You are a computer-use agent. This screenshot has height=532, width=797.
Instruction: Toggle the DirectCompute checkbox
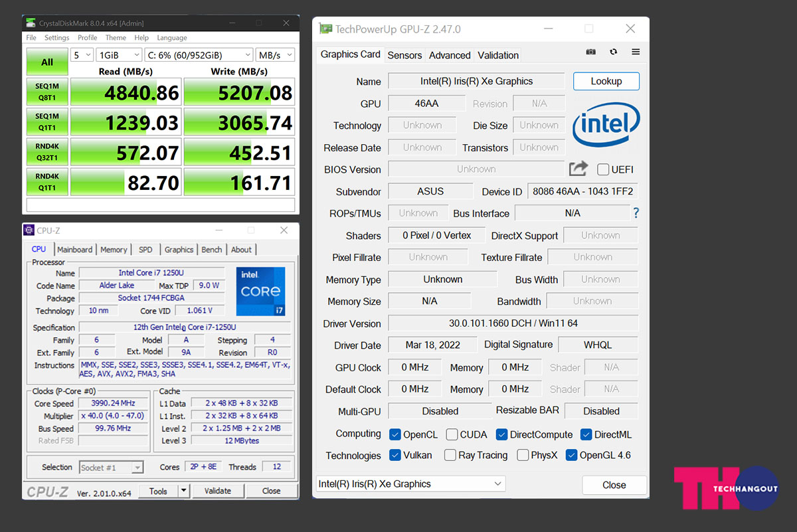pyautogui.click(x=502, y=434)
